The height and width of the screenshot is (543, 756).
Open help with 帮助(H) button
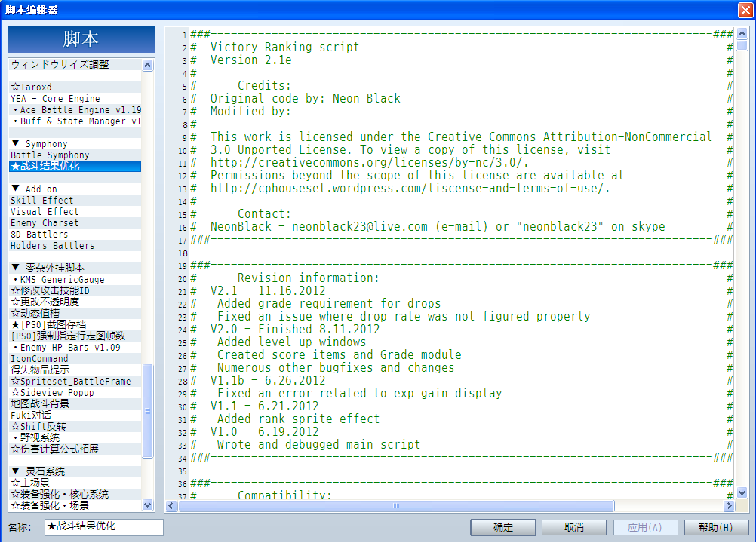[716, 528]
